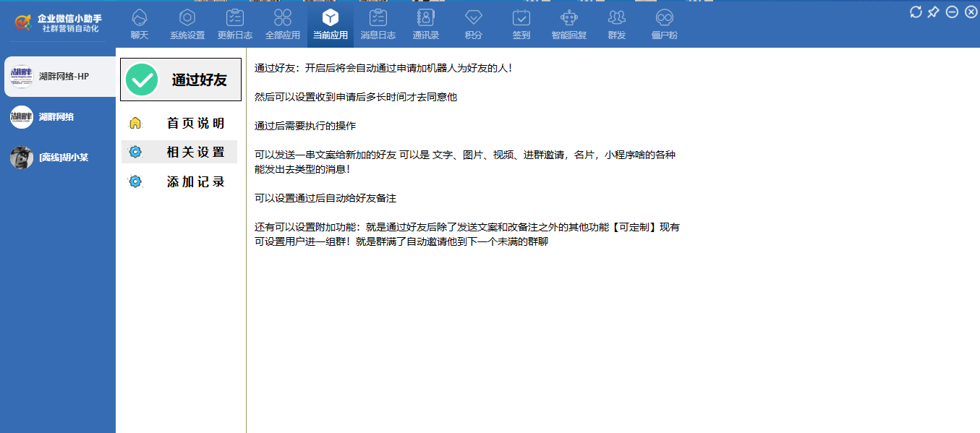Open the 通讯录 contacts panel
Image resolution: width=980 pixels, height=433 pixels.
[425, 22]
